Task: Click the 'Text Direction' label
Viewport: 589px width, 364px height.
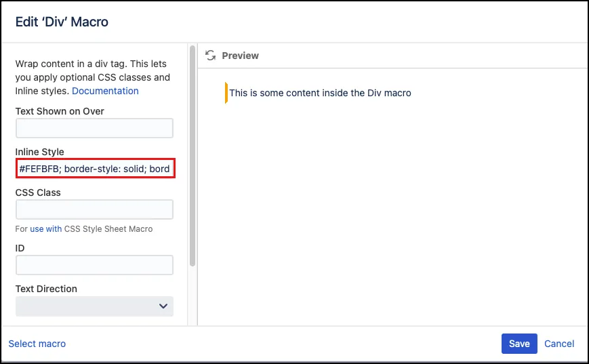Action: pyautogui.click(x=46, y=289)
